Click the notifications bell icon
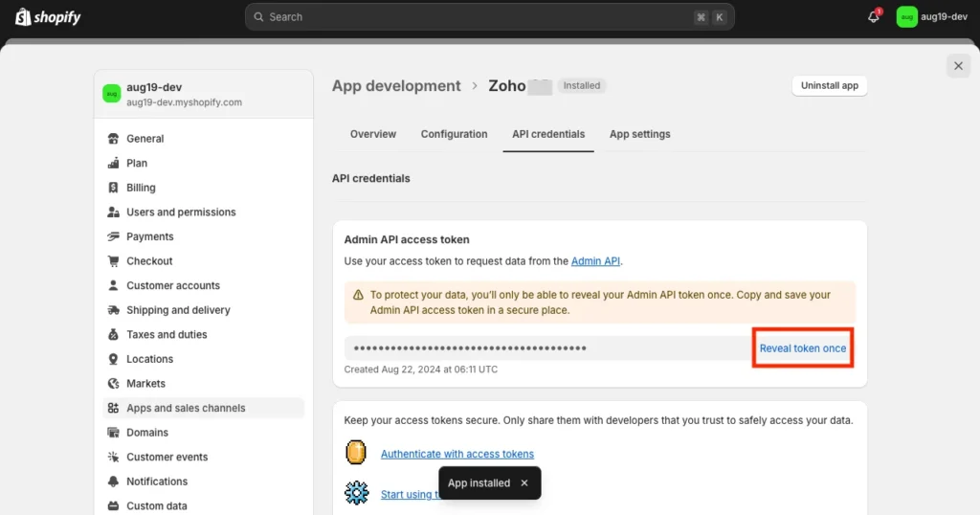The image size is (980, 515). click(x=873, y=17)
